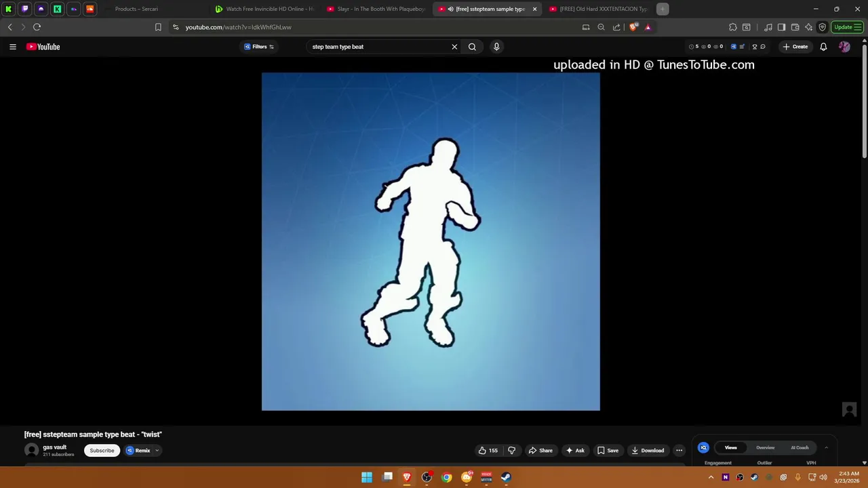Image resolution: width=868 pixels, height=488 pixels.
Task: Clear the search query with X
Action: 454,47
